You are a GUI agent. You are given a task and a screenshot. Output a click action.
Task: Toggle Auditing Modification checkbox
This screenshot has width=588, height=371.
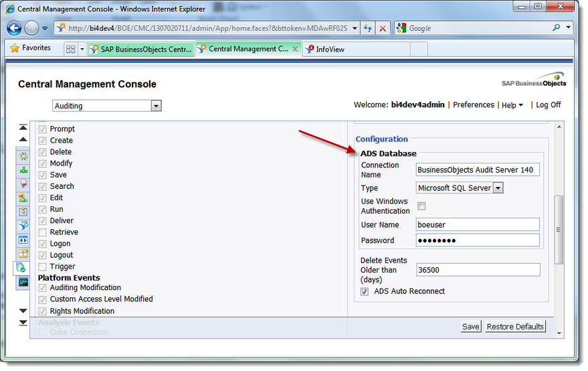click(x=42, y=288)
